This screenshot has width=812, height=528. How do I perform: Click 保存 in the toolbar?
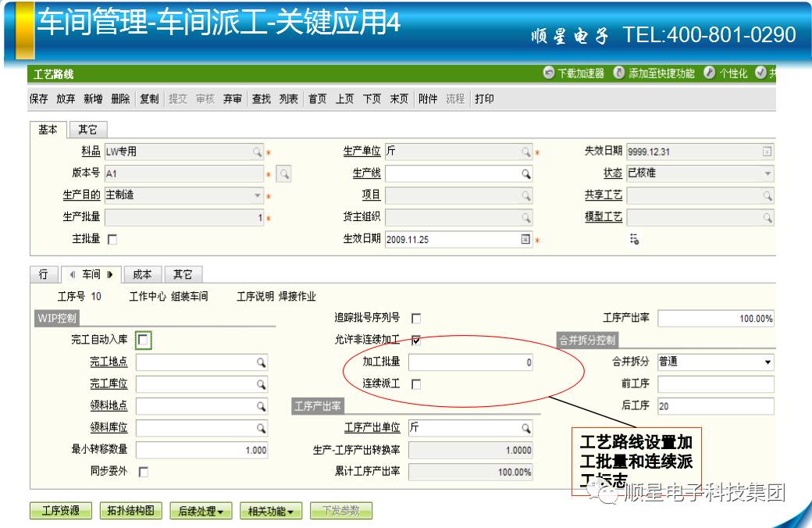[38, 98]
